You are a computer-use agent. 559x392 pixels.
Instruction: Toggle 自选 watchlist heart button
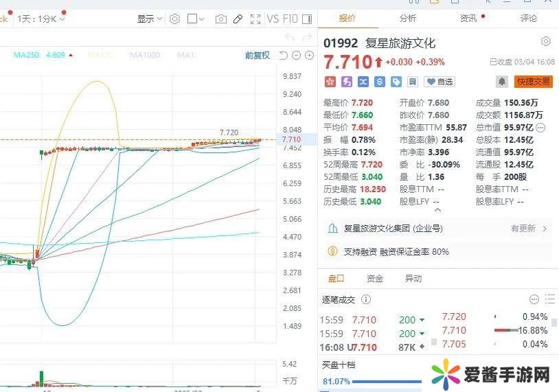pos(440,82)
